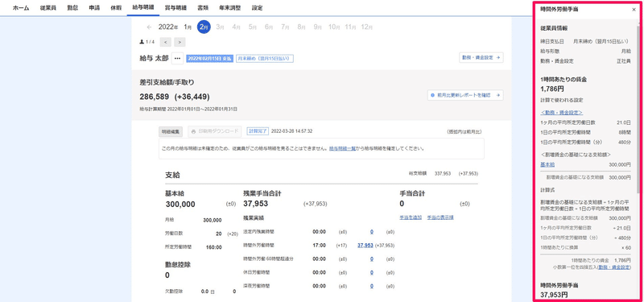This screenshot has width=644, height=302.
Task: Follow the 給与明細一覧 link in the notice
Action: (x=343, y=149)
